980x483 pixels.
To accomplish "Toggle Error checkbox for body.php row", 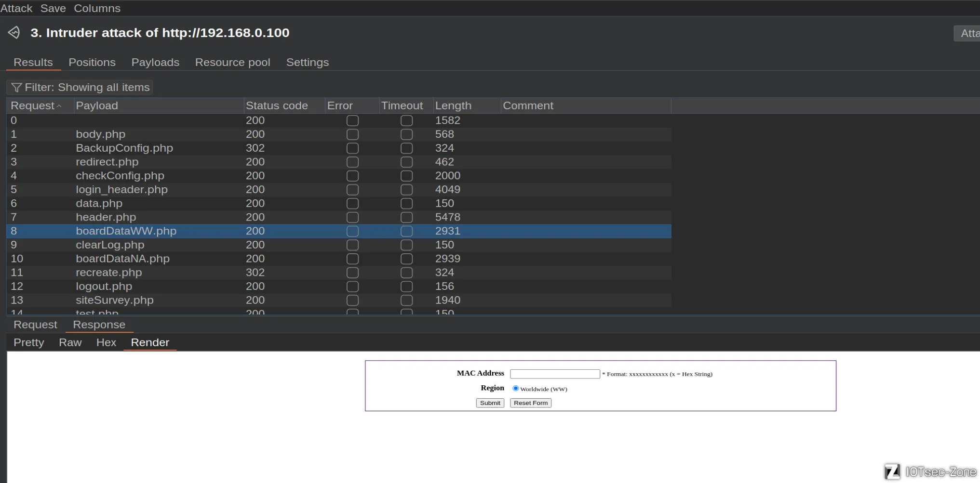I will [x=352, y=134].
